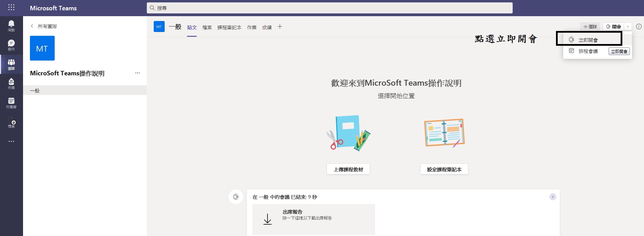
Task: Click the MT team avatar tile
Action: [x=42, y=48]
